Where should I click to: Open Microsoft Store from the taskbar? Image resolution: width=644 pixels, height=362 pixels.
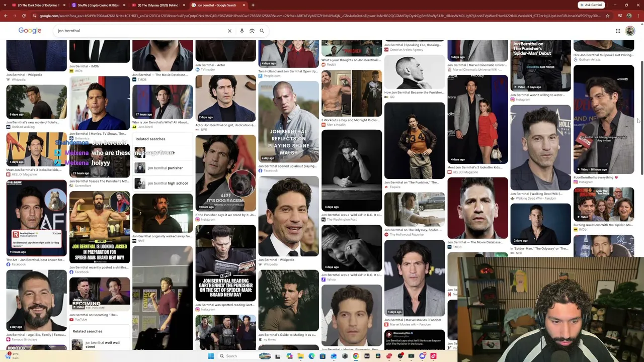[x=323, y=356]
